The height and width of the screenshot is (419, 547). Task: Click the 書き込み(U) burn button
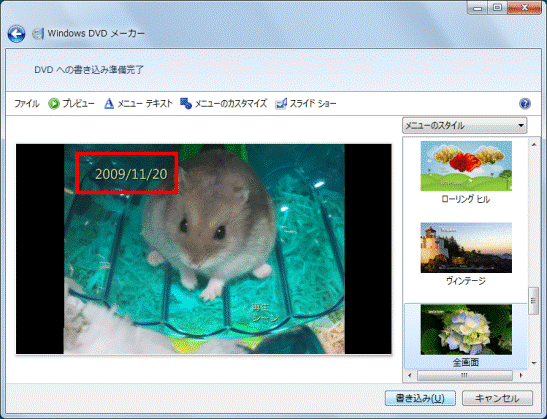click(420, 398)
